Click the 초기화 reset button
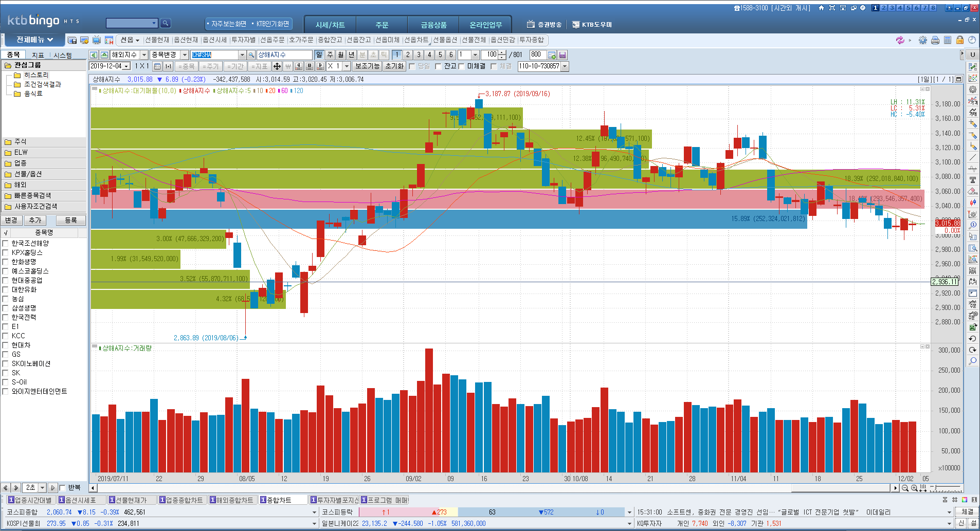The image size is (980, 531). (x=394, y=66)
